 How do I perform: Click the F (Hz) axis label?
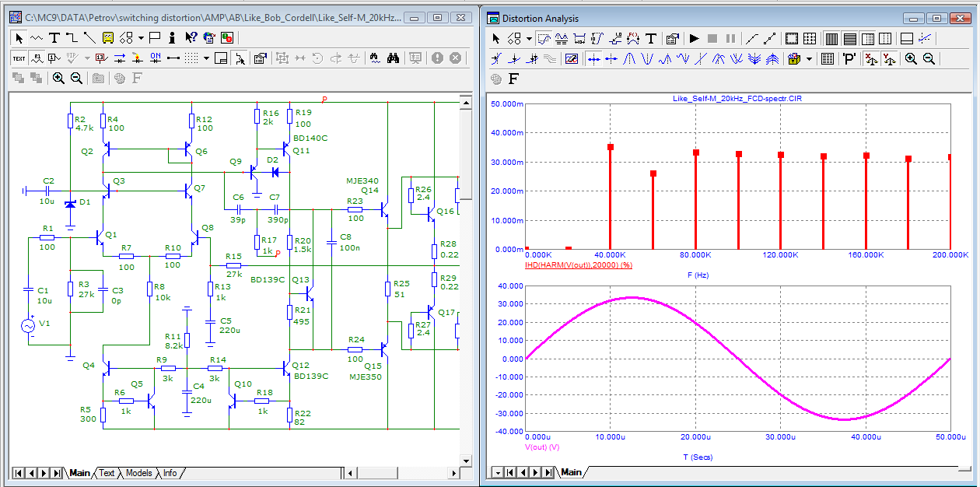(698, 275)
